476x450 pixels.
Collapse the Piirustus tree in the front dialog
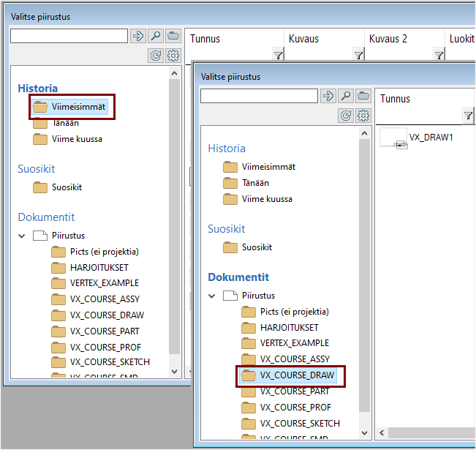click(212, 296)
